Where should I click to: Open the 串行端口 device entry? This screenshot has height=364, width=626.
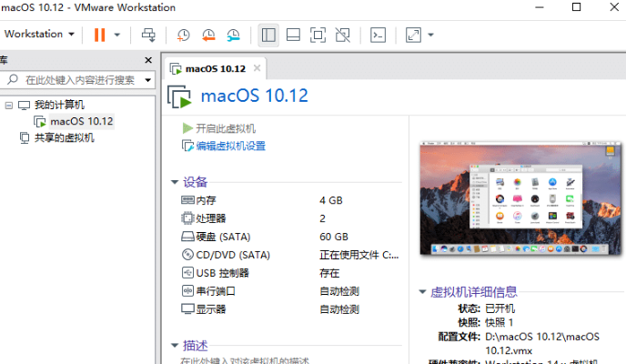(x=216, y=291)
